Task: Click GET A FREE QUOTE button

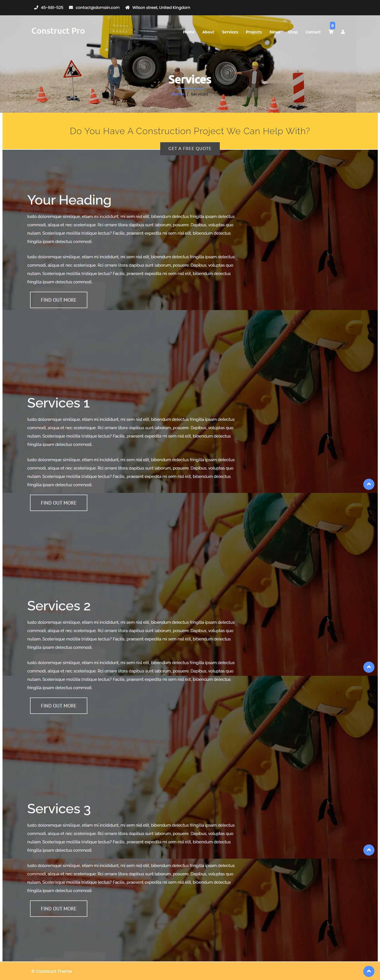Action: pos(190,148)
